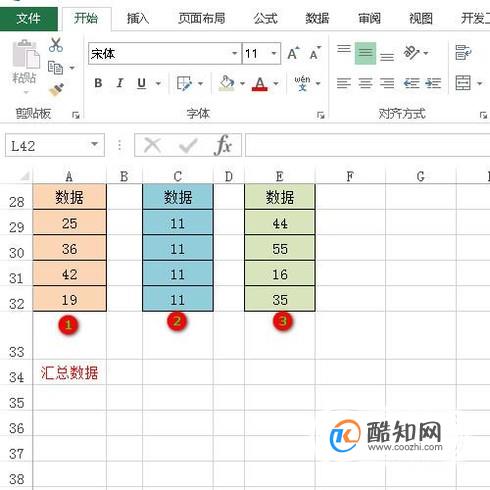This screenshot has width=490, height=490.
Task: Click the Decrease Font Size icon
Action: pyautogui.click(x=315, y=53)
